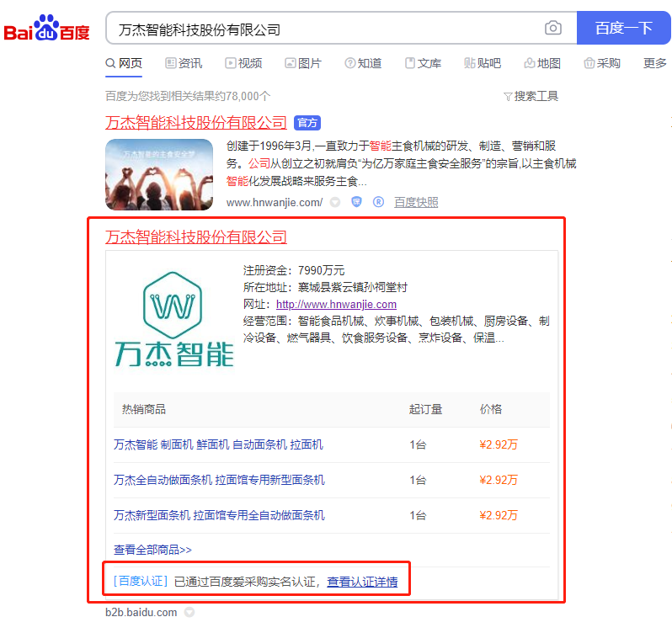Screen dimensions: 672x633
Task: Click the 起订量 column header
Action: pos(425,409)
